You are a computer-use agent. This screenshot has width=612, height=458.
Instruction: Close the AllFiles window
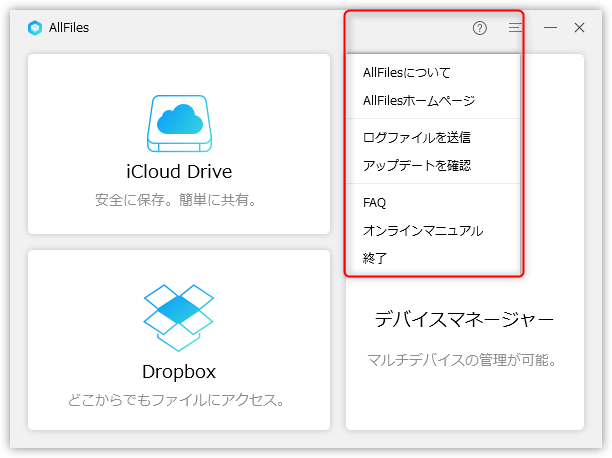579,28
